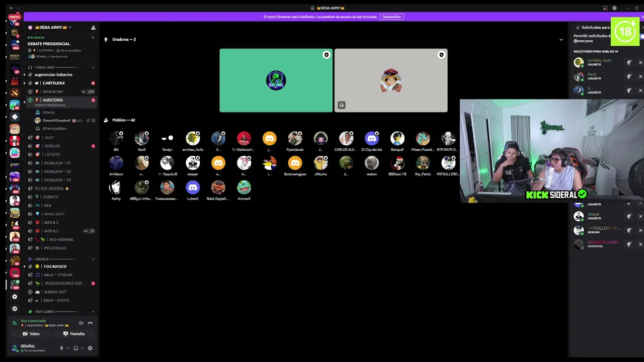
Task: Select the gray Luffy avatar speaker tile
Action: [x=391, y=80]
